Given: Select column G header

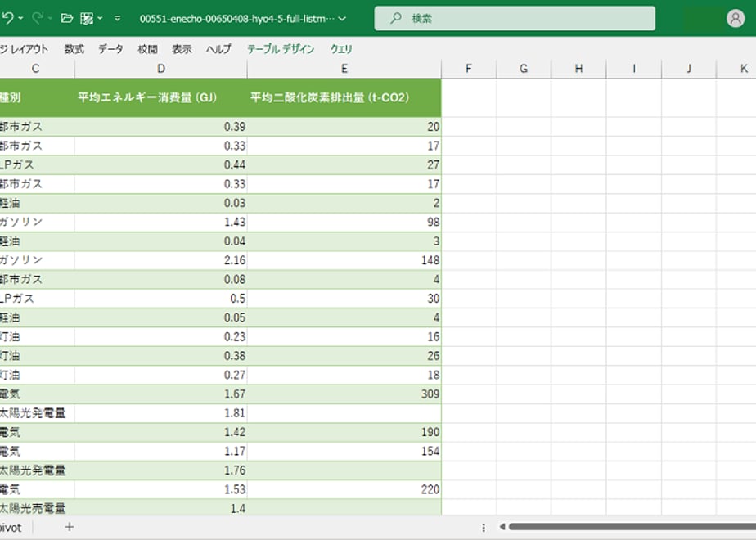Looking at the screenshot, I should click(x=524, y=69).
